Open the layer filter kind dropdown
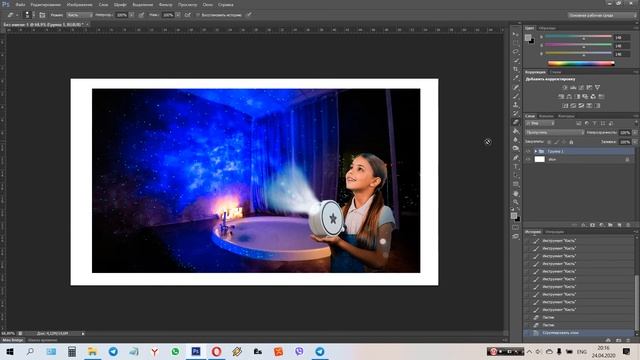Screen dimensions: 640x360 [540, 123]
